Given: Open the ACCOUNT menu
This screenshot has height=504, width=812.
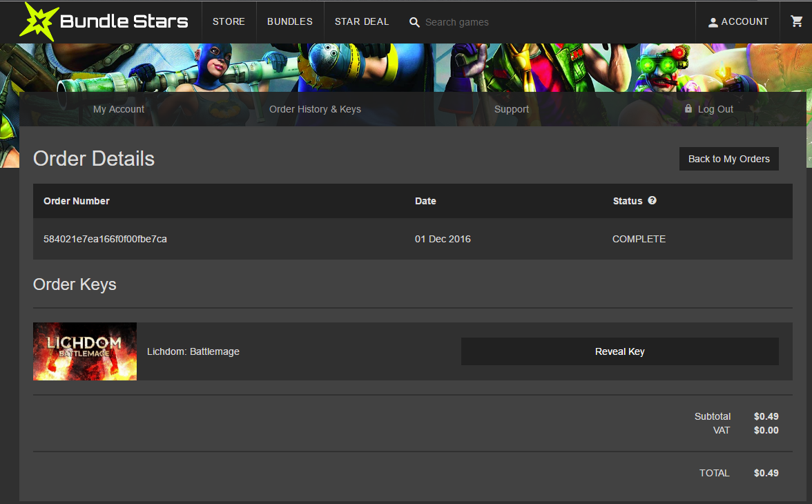Looking at the screenshot, I should click(739, 22).
